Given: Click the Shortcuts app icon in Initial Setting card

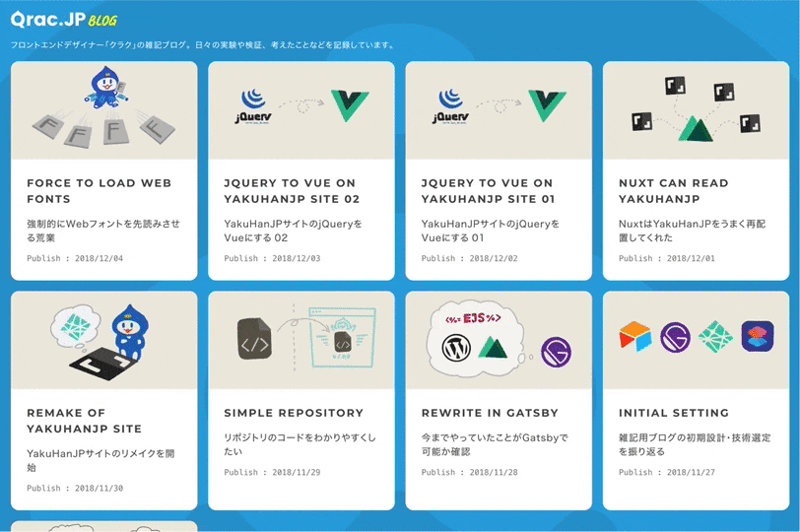Looking at the screenshot, I should coord(758,336).
